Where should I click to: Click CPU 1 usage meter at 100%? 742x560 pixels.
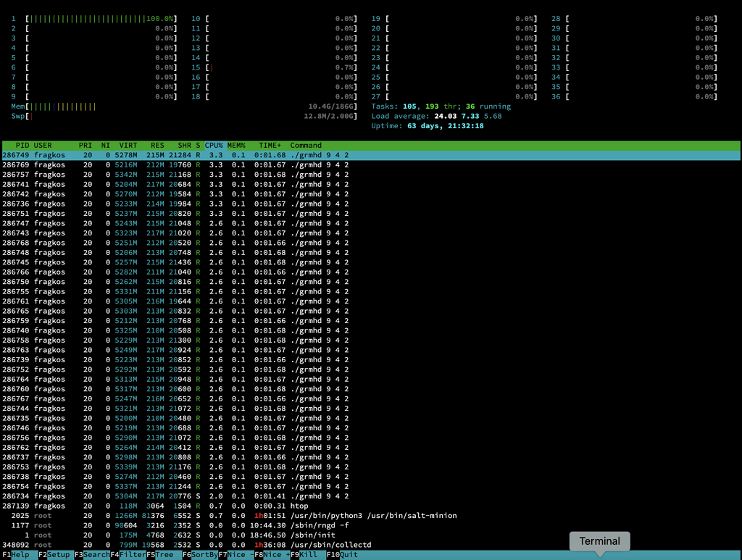(x=94, y=18)
